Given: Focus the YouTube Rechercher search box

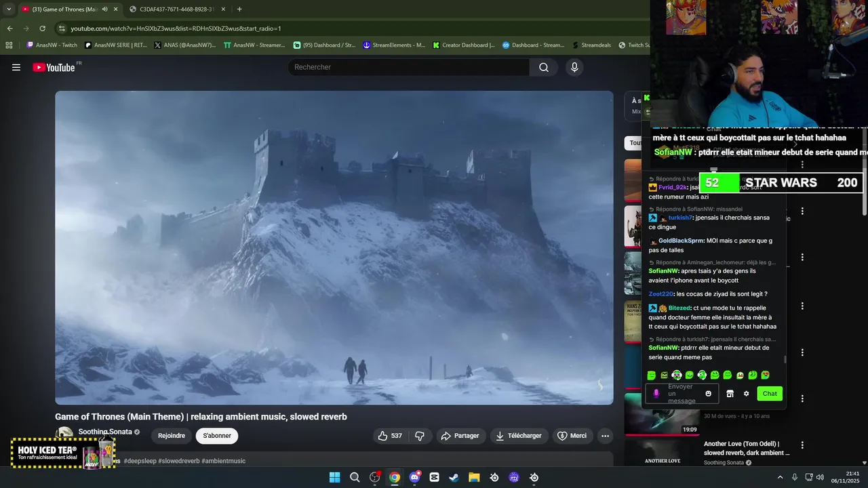Looking at the screenshot, I should [410, 67].
